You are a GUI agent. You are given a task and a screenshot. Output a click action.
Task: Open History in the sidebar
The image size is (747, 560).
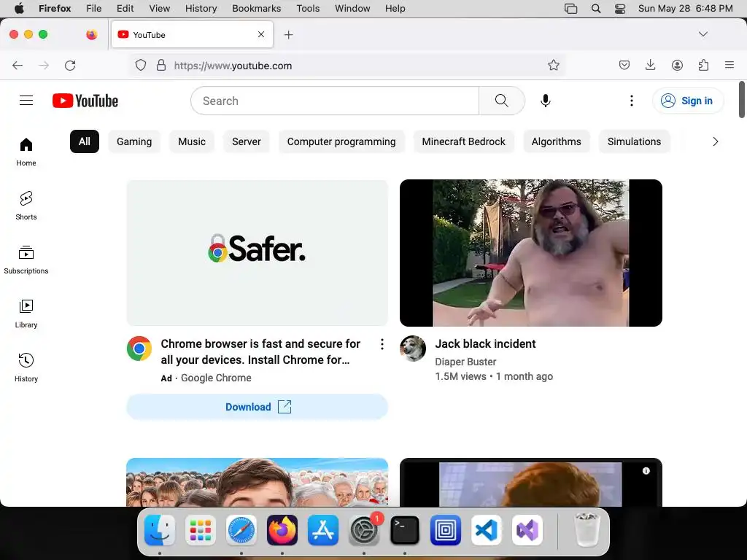click(x=26, y=367)
